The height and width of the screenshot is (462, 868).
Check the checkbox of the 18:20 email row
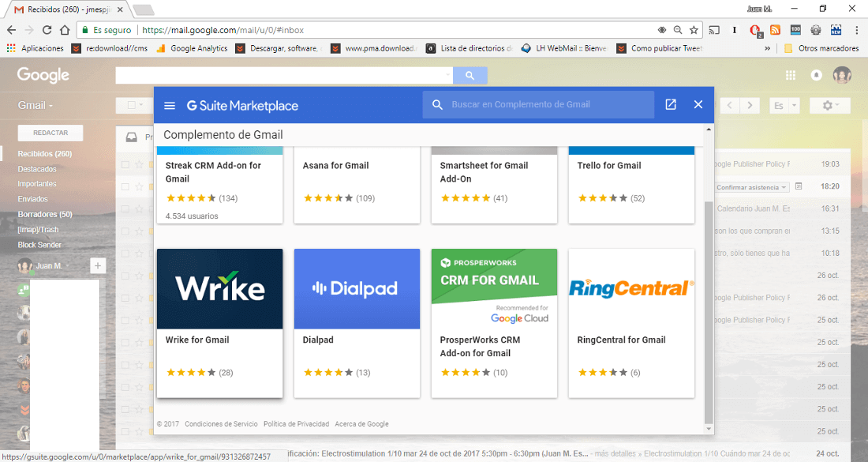click(x=125, y=186)
